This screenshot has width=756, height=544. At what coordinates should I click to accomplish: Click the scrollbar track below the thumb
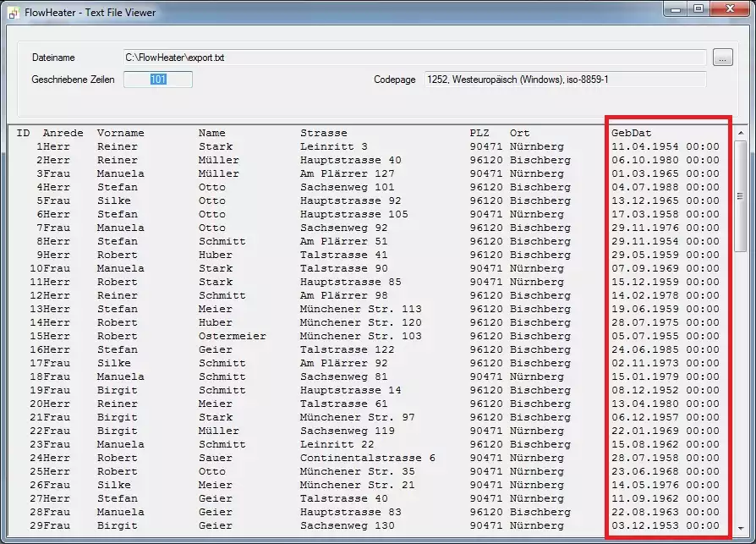(x=740, y=381)
